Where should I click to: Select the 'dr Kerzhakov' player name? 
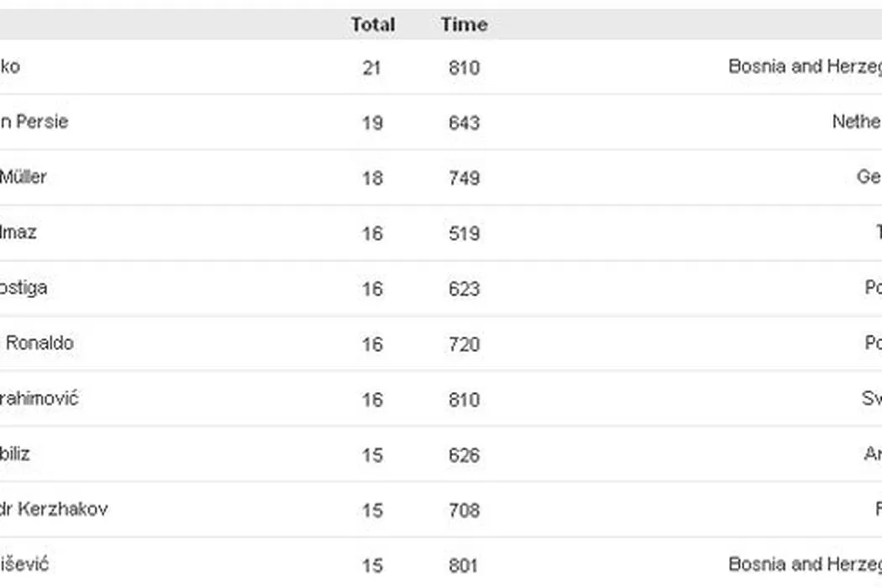tap(54, 509)
